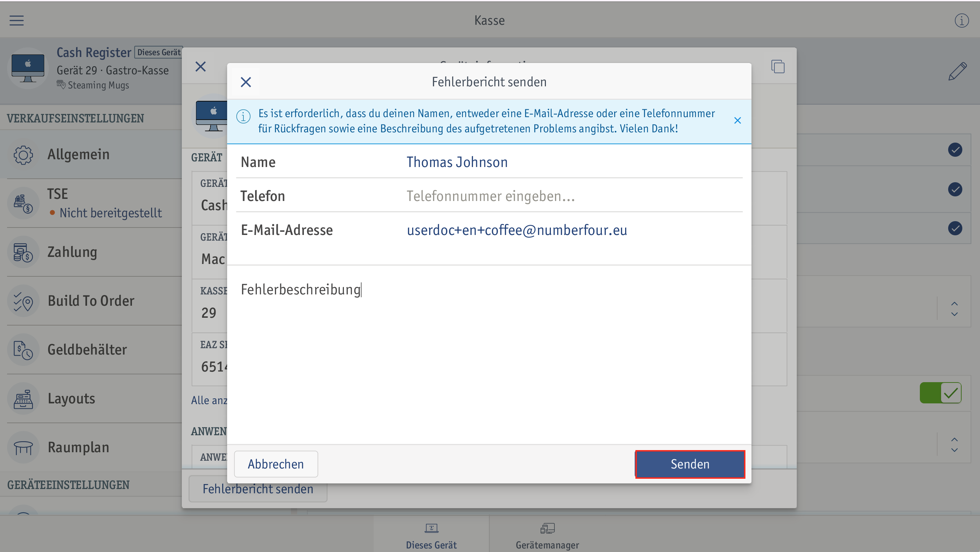Click the Cash Register computer icon
The image size is (980, 552).
coord(28,68)
